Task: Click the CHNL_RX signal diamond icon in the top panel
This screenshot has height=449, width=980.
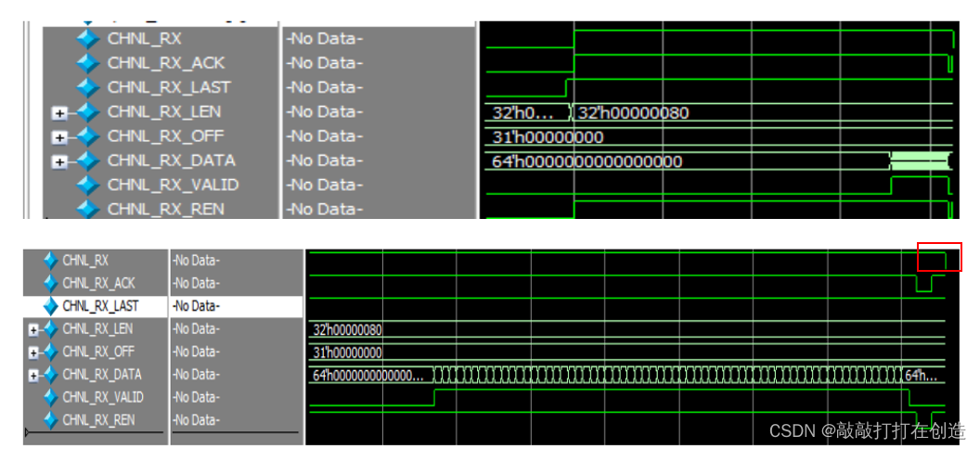Action: [87, 39]
